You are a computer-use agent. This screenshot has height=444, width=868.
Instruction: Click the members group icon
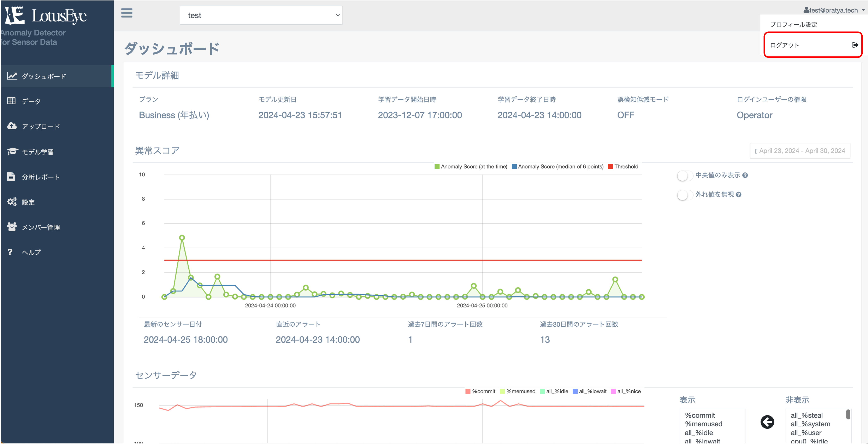pyautogui.click(x=12, y=227)
